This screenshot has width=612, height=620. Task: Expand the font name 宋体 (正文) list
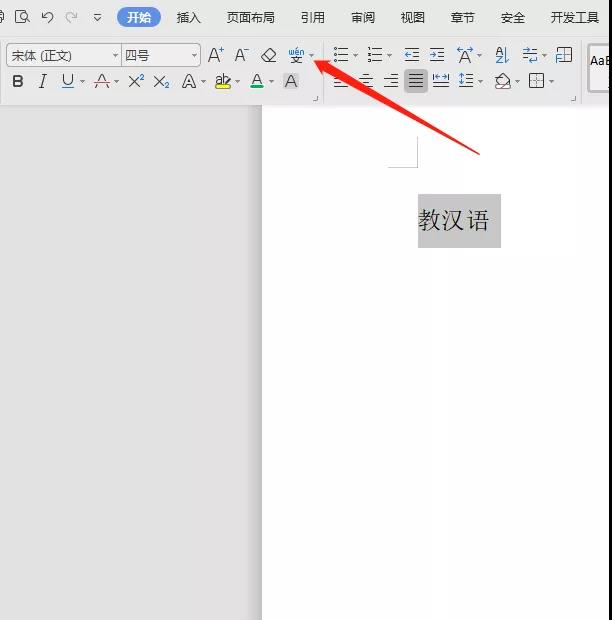click(115, 55)
